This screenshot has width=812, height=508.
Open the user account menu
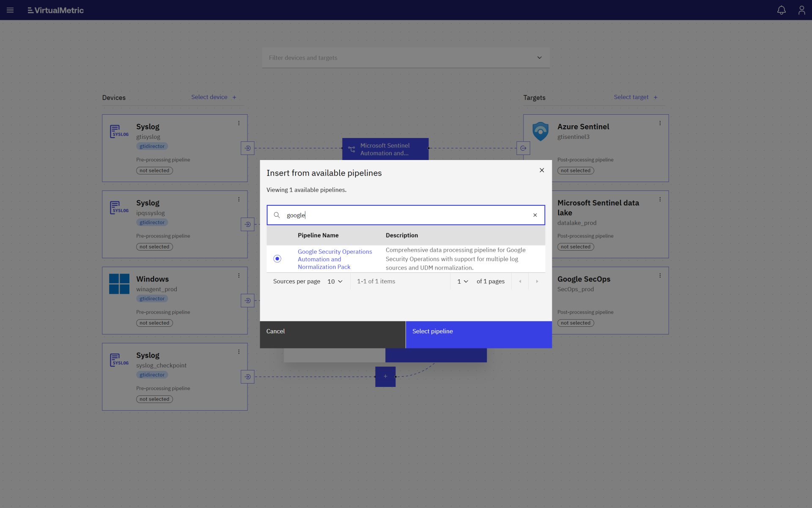pos(802,10)
